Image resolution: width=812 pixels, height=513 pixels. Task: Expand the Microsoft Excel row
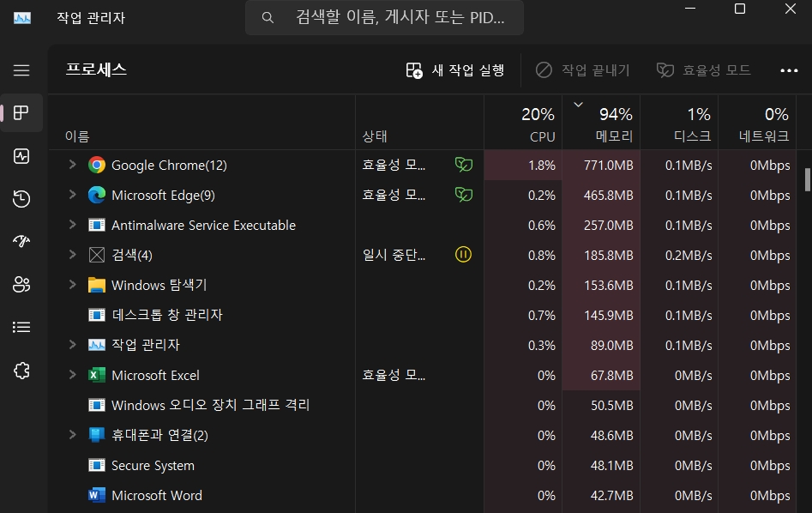coord(73,375)
